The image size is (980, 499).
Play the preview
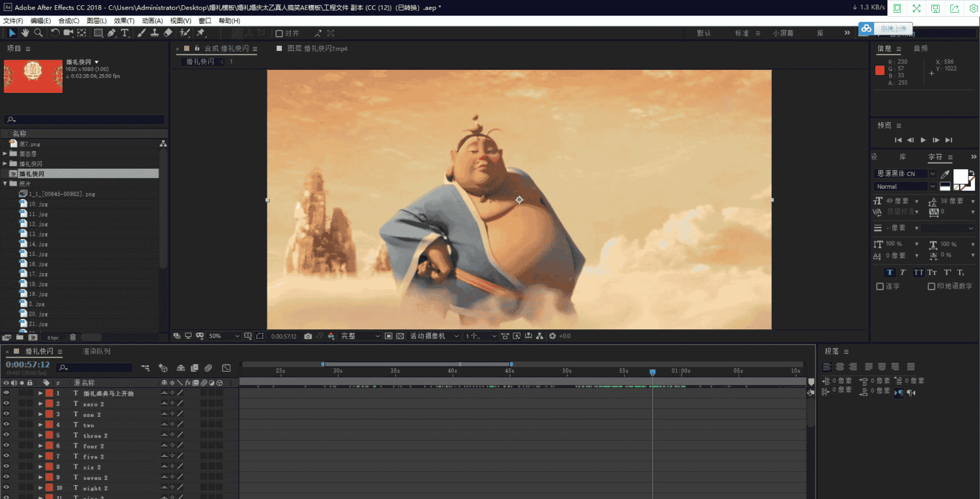point(923,140)
